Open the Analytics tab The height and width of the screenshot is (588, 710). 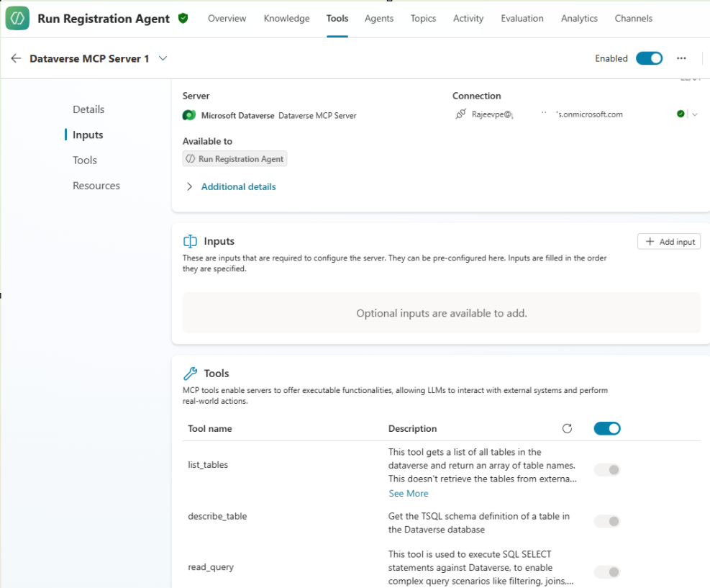pos(579,19)
